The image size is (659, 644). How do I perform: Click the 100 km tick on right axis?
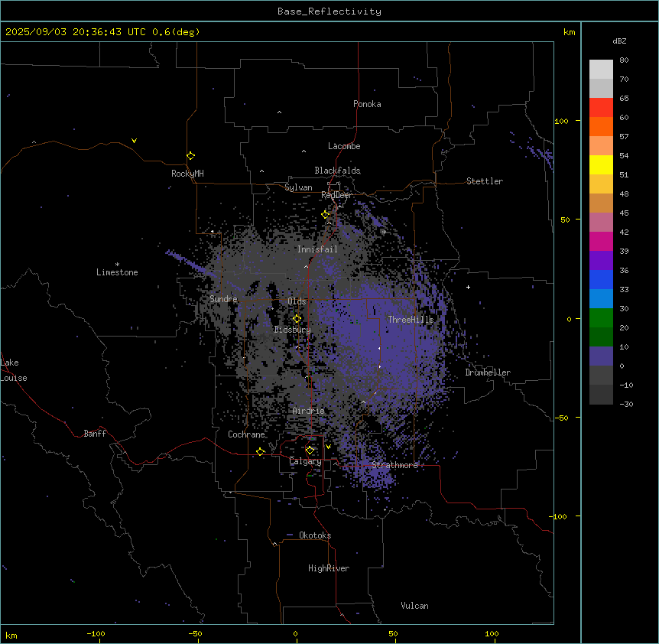[561, 121]
